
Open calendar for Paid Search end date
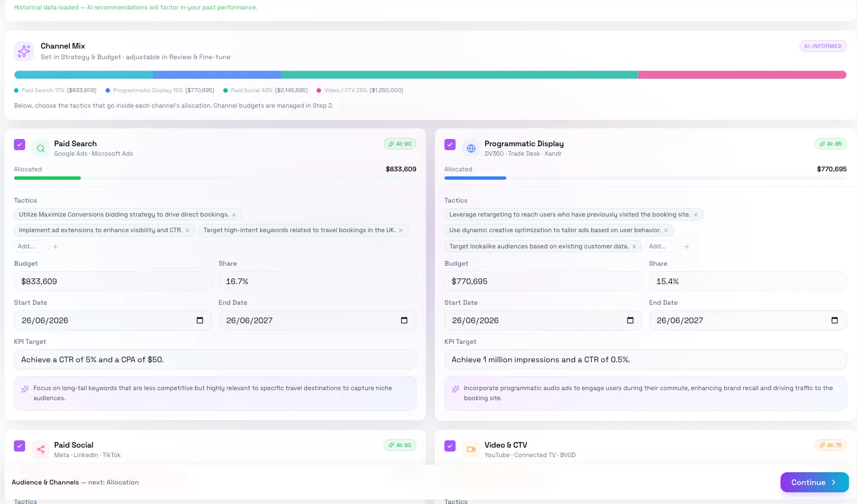pos(404,320)
